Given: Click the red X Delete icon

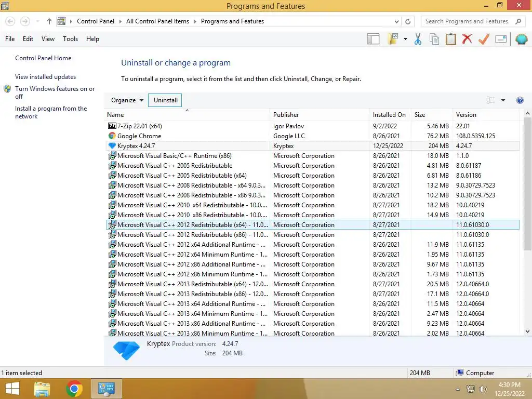Looking at the screenshot, I should tap(467, 38).
